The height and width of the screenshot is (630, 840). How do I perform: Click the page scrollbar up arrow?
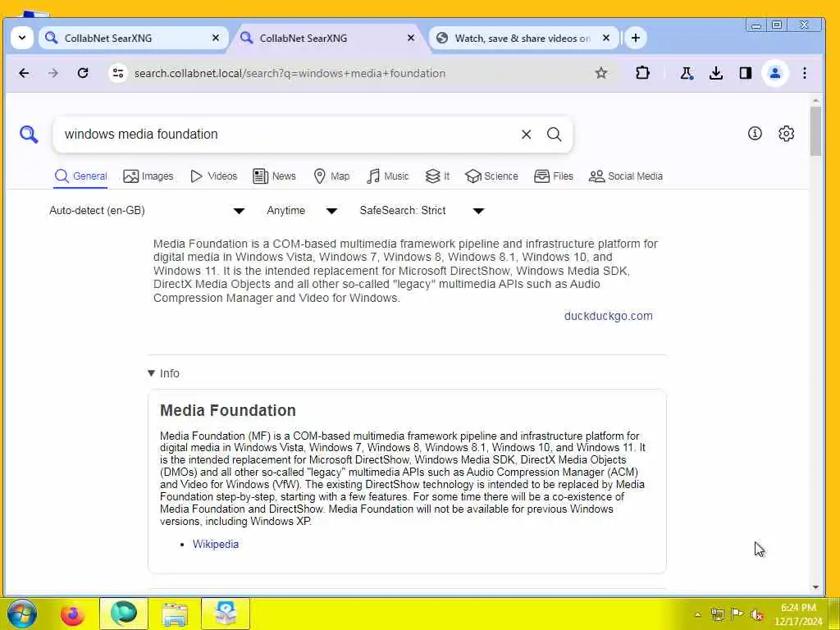[x=815, y=100]
